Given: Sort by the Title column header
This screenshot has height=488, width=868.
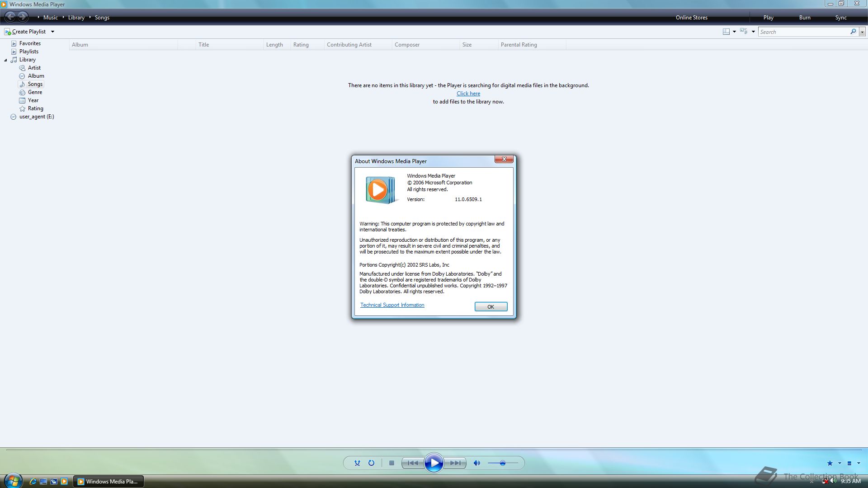Looking at the screenshot, I should tap(230, 45).
